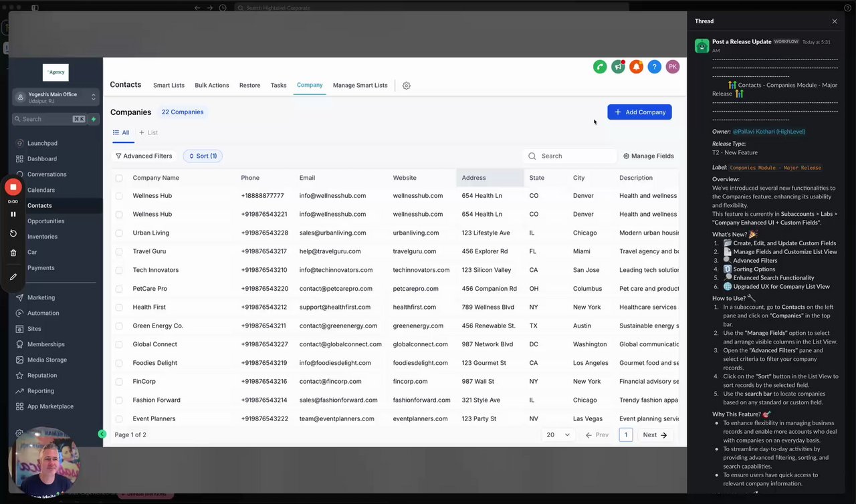
Task: Open the Sort (1) options
Action: pyautogui.click(x=203, y=156)
